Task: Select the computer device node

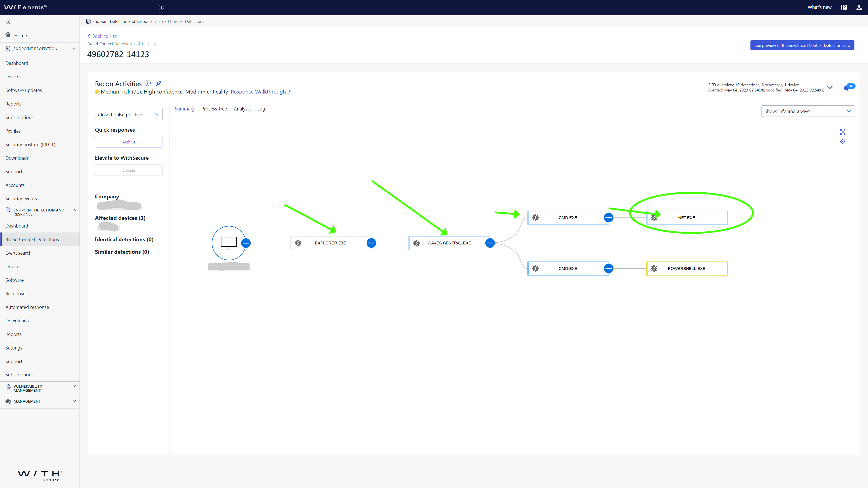Action: coord(229,243)
